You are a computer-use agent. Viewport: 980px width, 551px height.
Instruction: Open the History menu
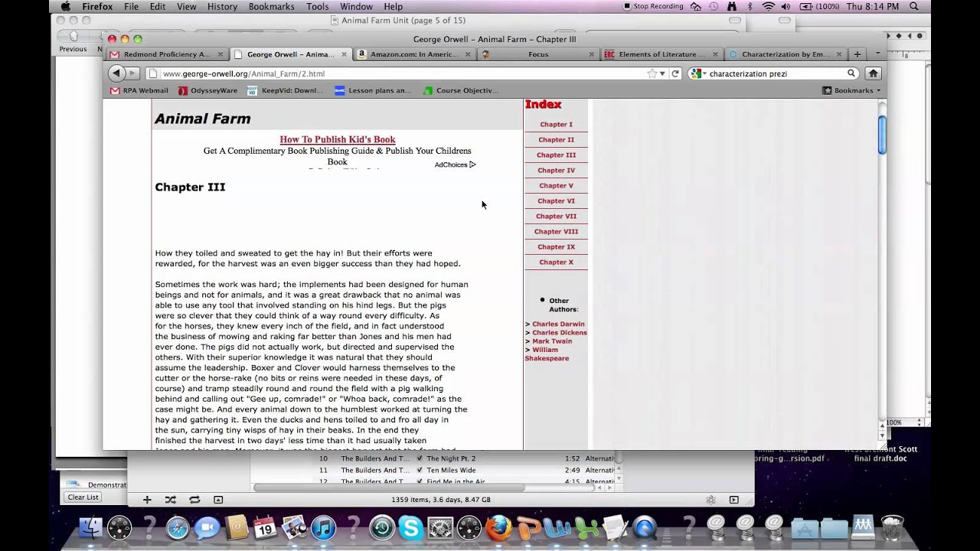click(x=222, y=6)
